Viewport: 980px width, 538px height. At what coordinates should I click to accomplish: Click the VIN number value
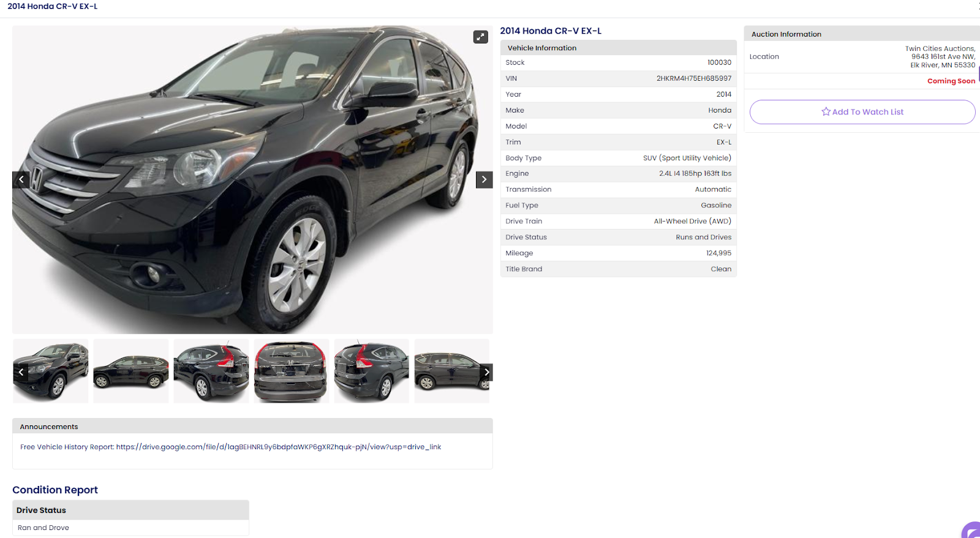coord(694,78)
